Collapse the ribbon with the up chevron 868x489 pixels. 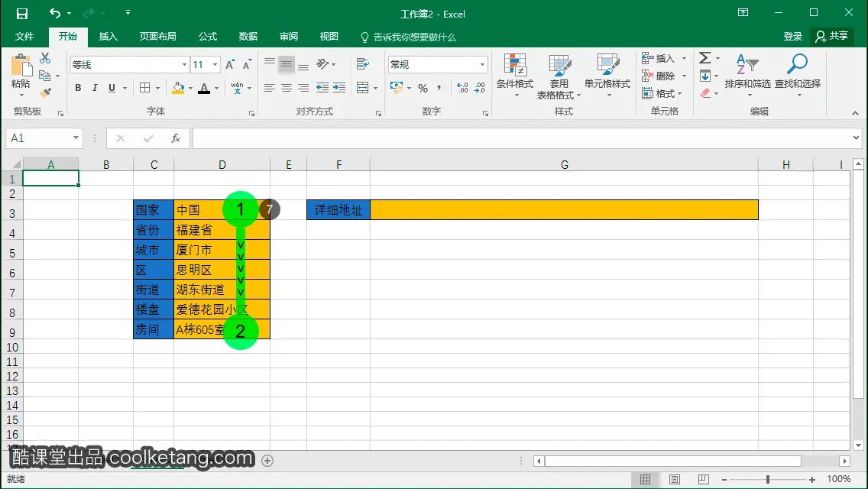(855, 113)
